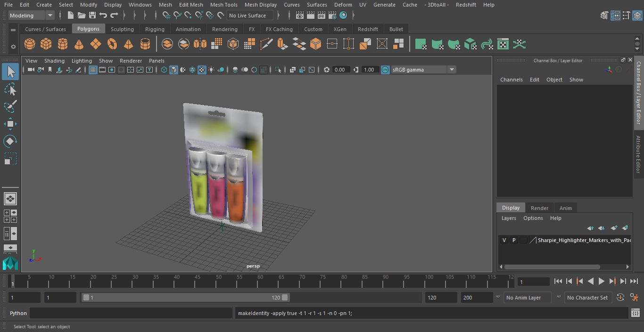This screenshot has height=332, width=644.
Task: Create a polygon pyramid from the shelf
Action: (x=128, y=44)
